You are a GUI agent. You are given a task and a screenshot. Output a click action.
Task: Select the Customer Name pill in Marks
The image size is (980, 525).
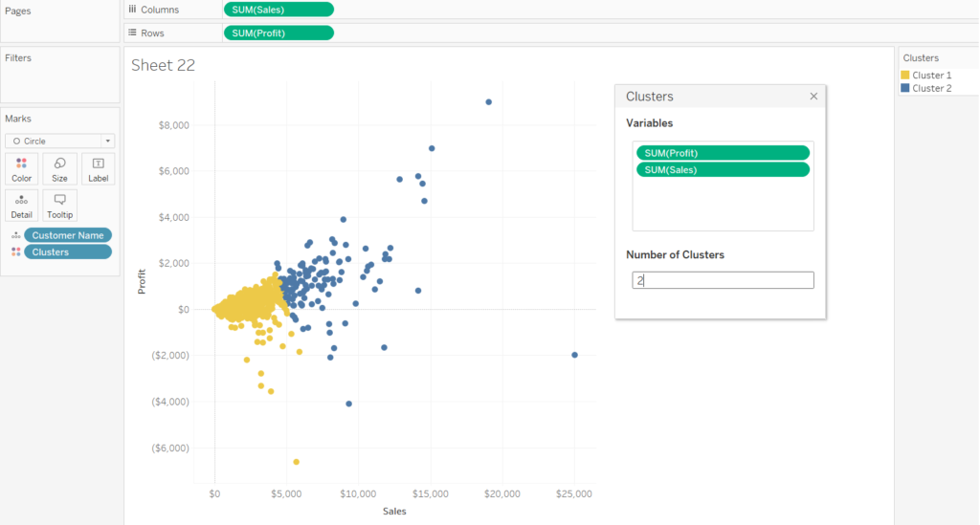click(x=68, y=235)
